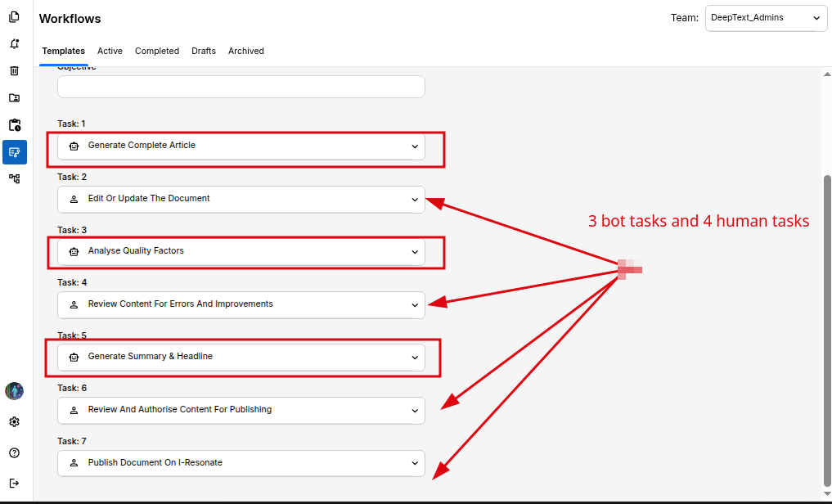
Task: Click the trash bin sidebar icon
Action: [x=15, y=71]
